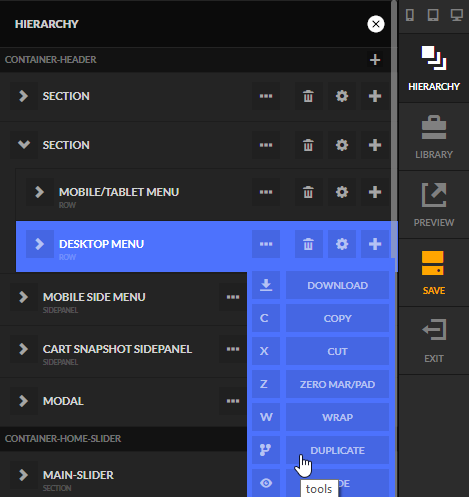This screenshot has width=469, height=497.
Task: Open the three-dots tools menu for Modal
Action: (233, 401)
